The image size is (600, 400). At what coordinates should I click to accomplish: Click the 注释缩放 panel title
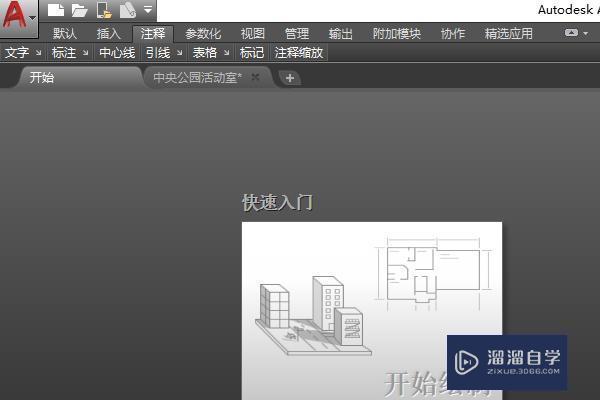coord(299,53)
